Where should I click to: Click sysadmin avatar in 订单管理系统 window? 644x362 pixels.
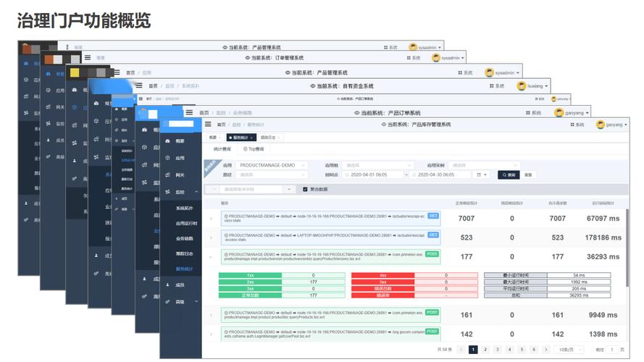point(436,58)
